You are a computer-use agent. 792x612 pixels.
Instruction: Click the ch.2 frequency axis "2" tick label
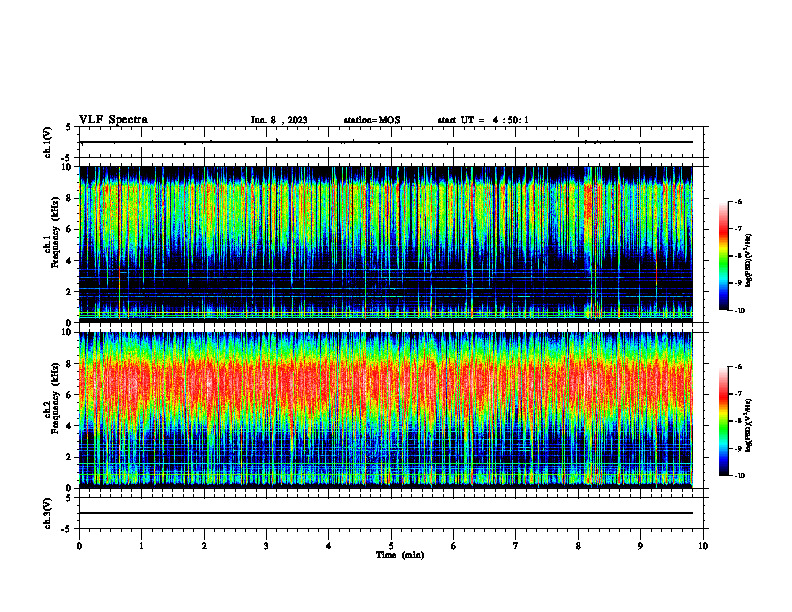click(70, 457)
